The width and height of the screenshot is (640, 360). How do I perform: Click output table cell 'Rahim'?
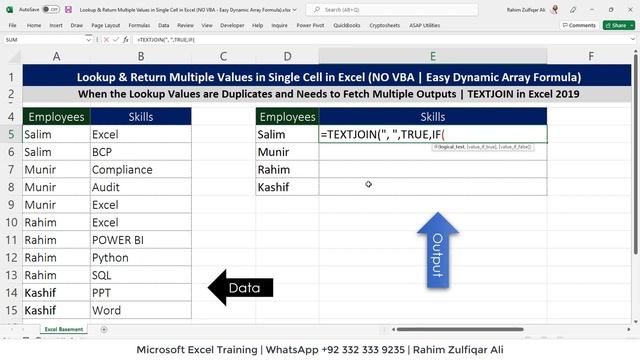point(287,169)
